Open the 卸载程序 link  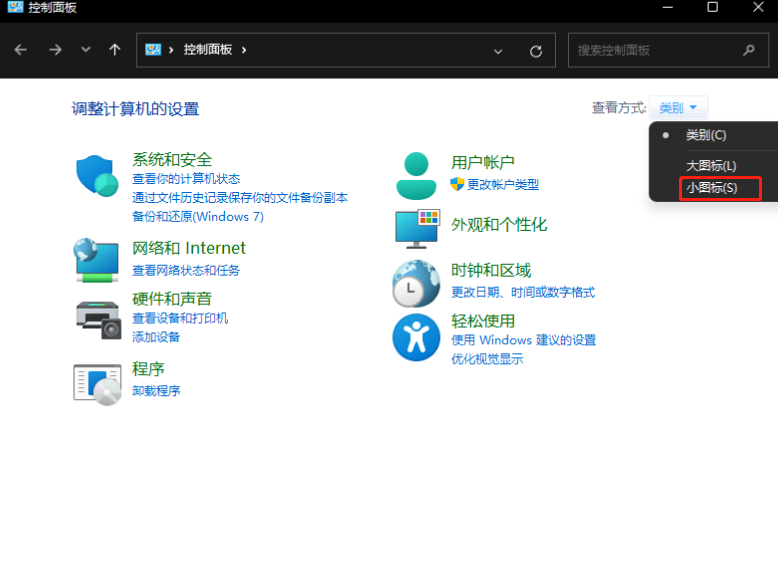(x=156, y=391)
